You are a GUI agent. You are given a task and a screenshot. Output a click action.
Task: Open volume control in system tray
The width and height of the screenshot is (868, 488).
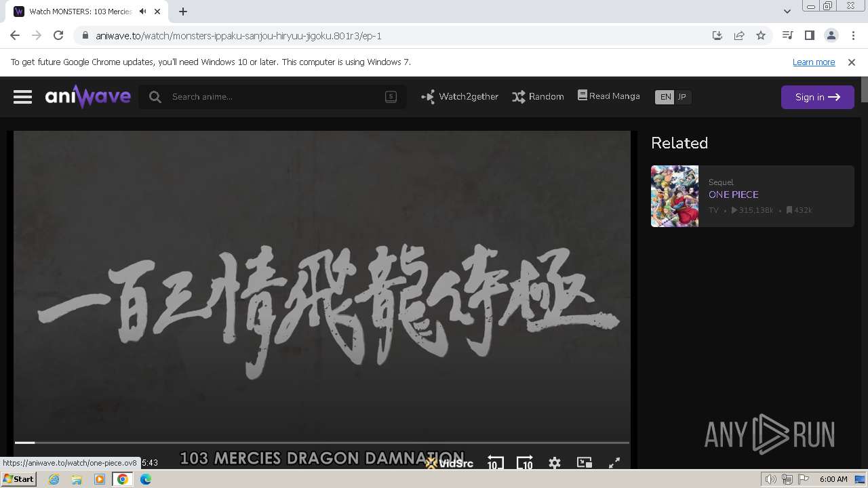tap(771, 479)
